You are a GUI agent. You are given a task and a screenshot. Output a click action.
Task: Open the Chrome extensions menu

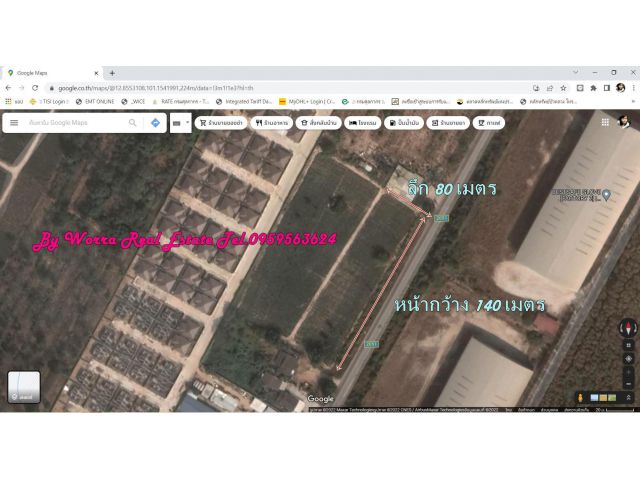click(x=592, y=88)
